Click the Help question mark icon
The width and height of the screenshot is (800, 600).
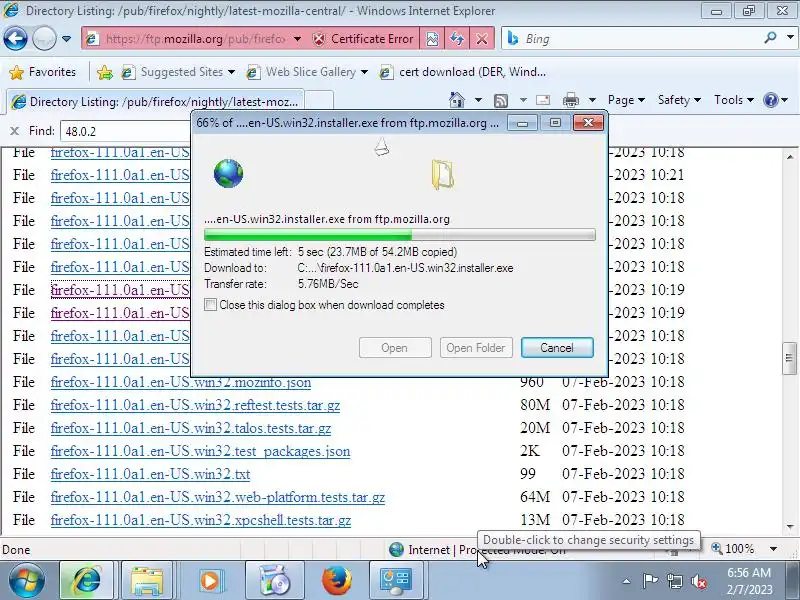click(x=770, y=100)
